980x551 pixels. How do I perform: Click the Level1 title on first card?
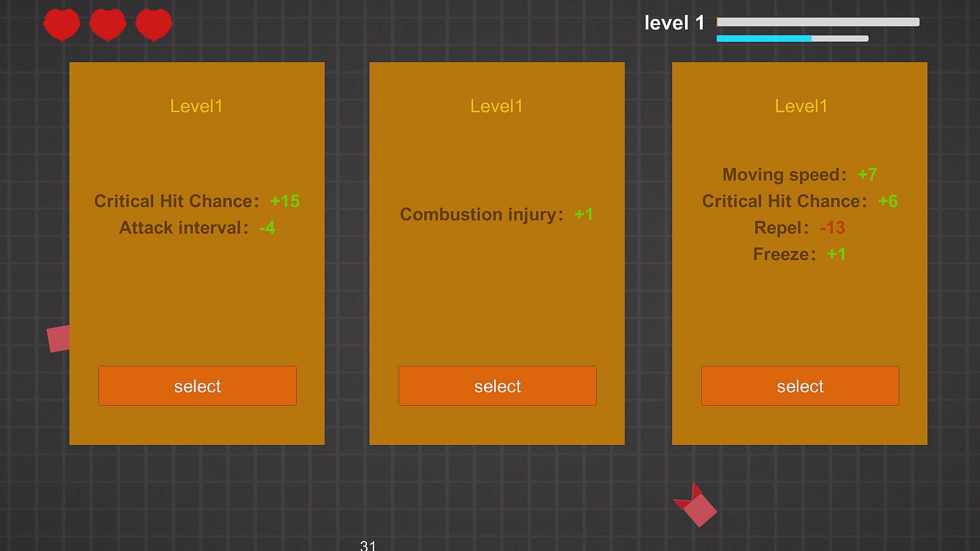197,106
